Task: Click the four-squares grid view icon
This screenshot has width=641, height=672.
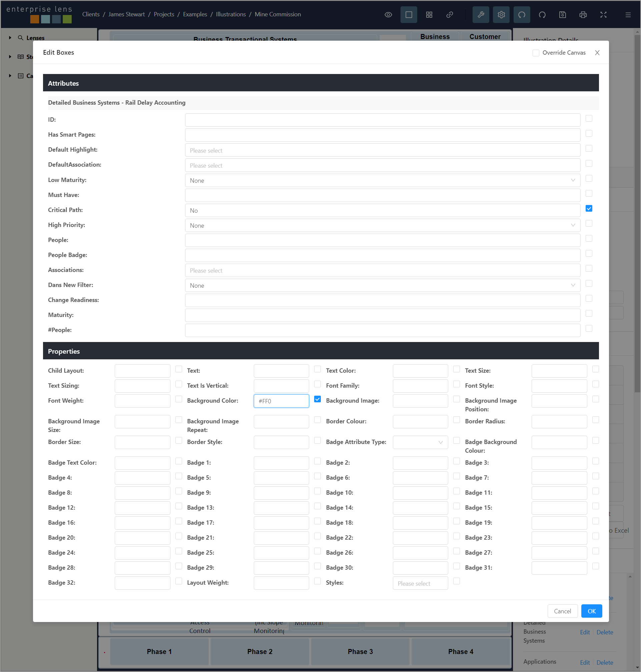Action: [429, 15]
